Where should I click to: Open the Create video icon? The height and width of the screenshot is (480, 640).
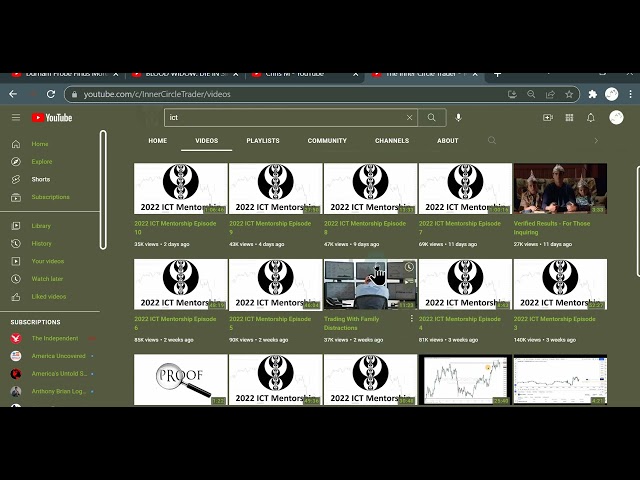click(x=547, y=117)
